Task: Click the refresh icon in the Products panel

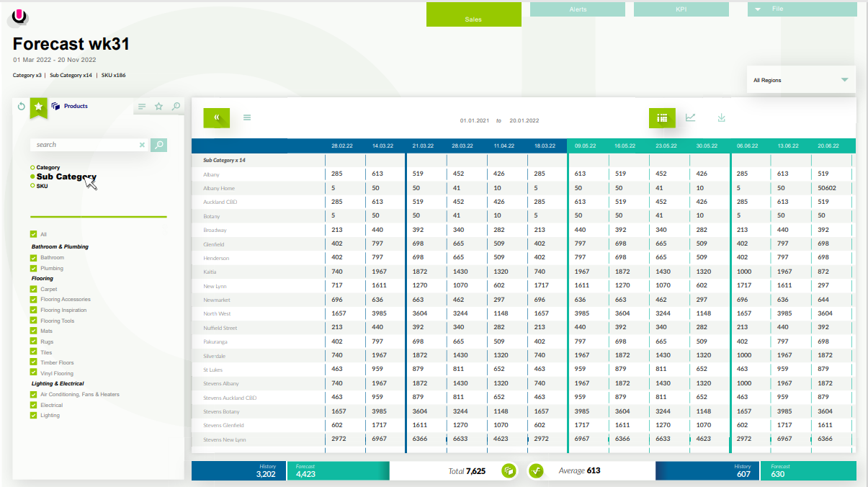Action: pyautogui.click(x=21, y=107)
